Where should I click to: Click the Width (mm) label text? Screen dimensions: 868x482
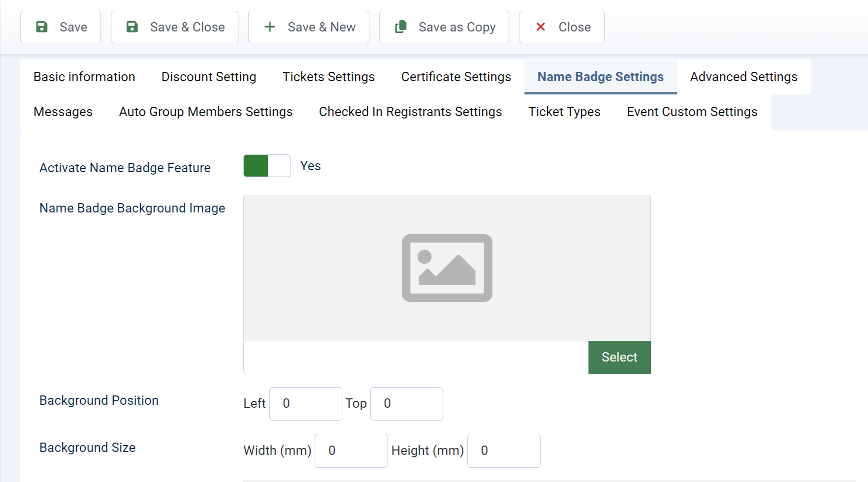[x=278, y=451]
